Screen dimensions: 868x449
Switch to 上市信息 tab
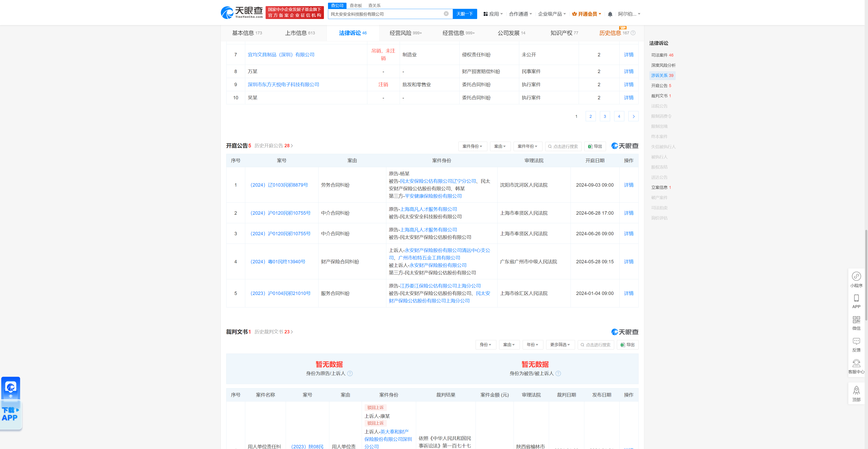tap(300, 33)
